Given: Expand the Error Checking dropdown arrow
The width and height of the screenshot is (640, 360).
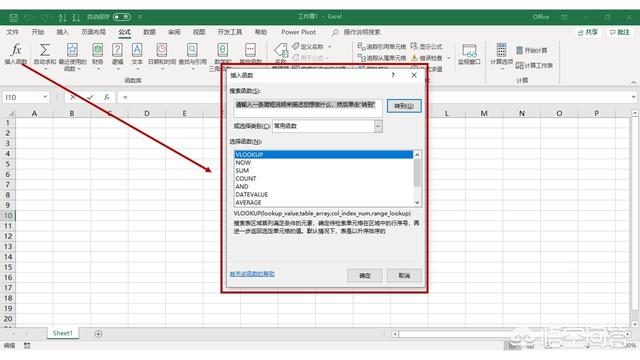Looking at the screenshot, I should (x=449, y=58).
